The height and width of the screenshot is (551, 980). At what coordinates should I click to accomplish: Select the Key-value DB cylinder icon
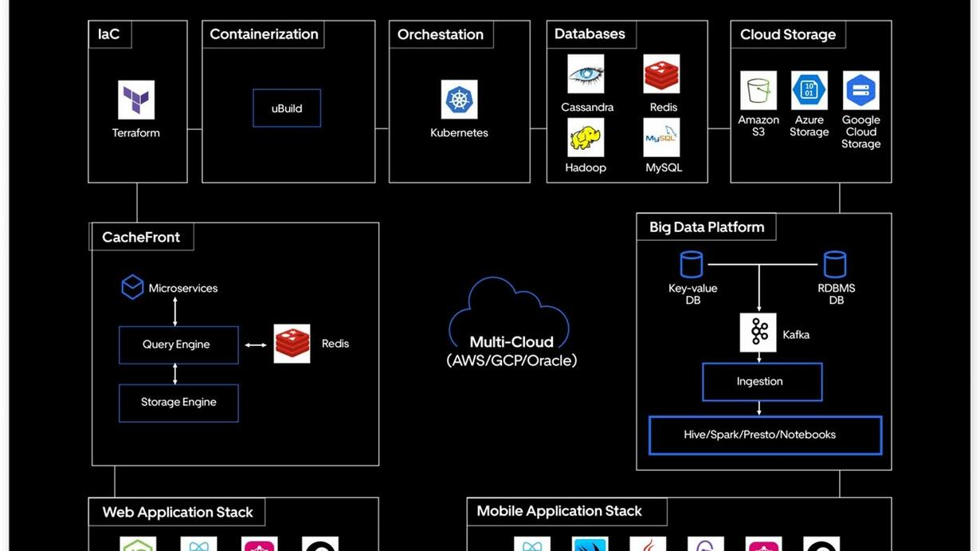[692, 264]
